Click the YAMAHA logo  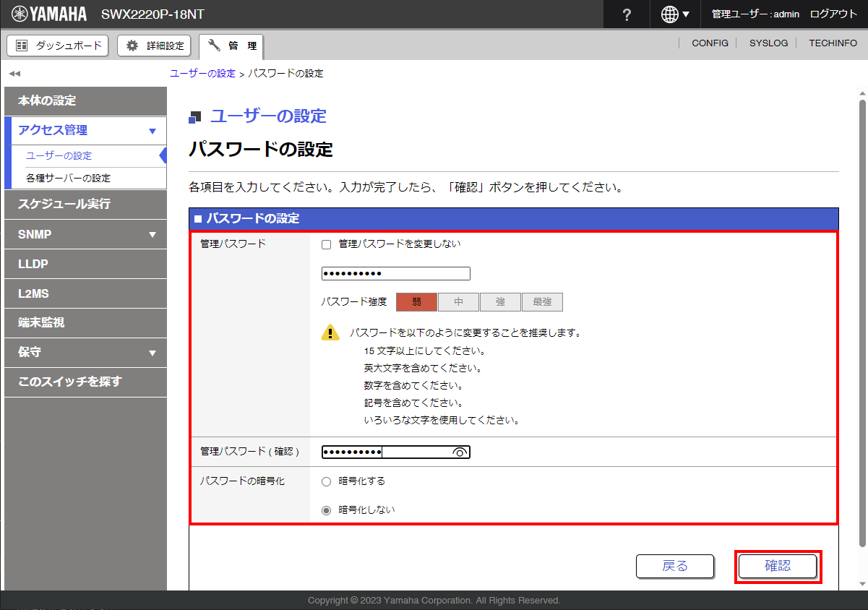[49, 14]
